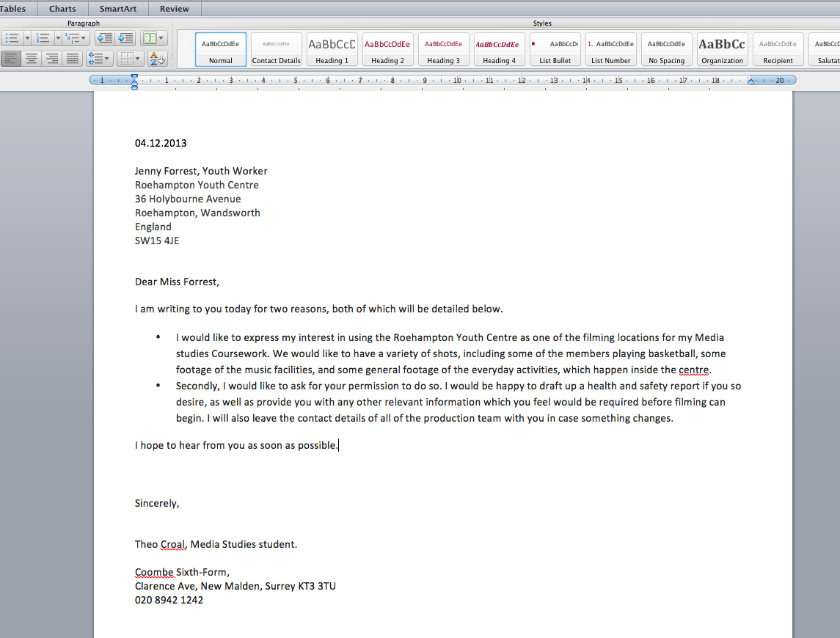Switch to the Review tab

pos(174,9)
